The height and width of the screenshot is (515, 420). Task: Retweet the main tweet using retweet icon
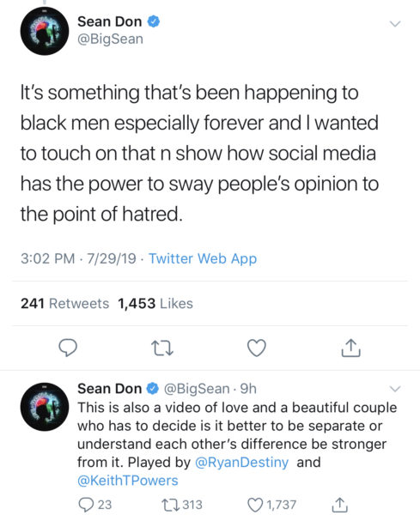click(x=162, y=348)
